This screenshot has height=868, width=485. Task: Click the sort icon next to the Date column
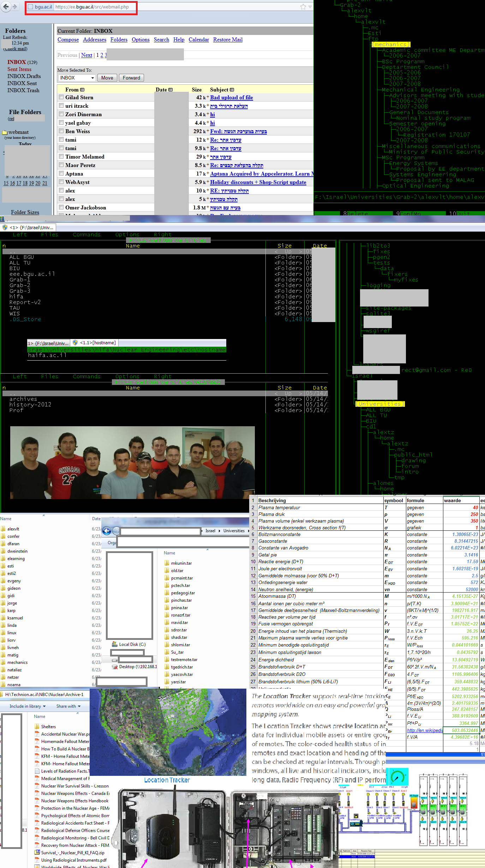170,90
